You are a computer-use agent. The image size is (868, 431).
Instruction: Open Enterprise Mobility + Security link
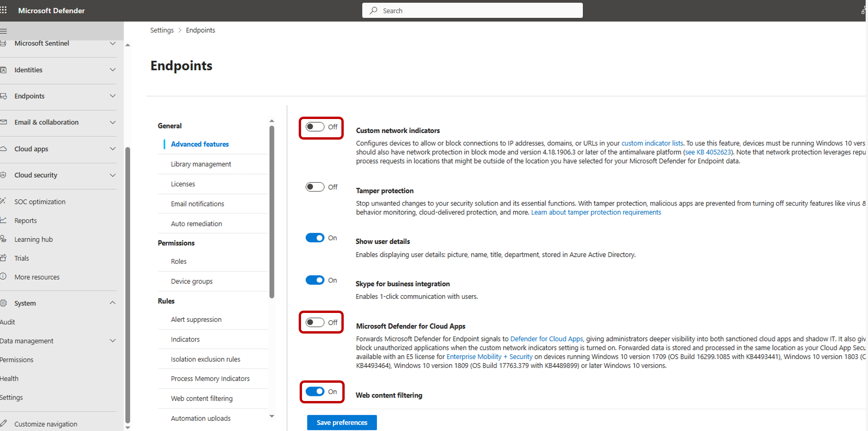(x=490, y=357)
